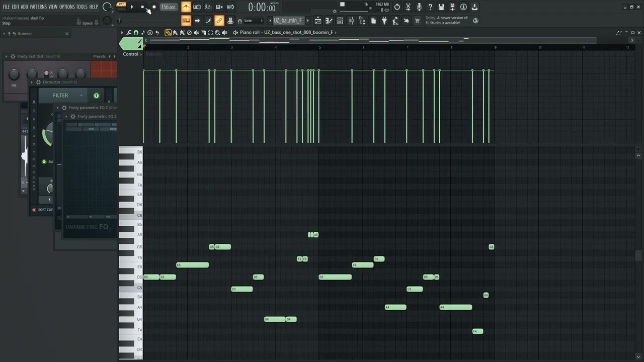The width and height of the screenshot is (644, 362).
Task: Toggle PAT/SONG mode switch
Action: click(x=121, y=7)
